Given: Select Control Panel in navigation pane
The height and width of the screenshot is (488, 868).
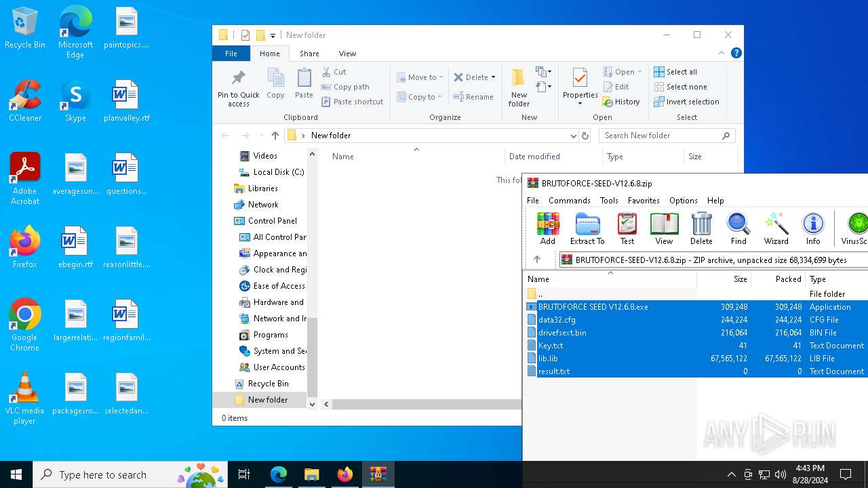Looking at the screenshot, I should (265, 221).
